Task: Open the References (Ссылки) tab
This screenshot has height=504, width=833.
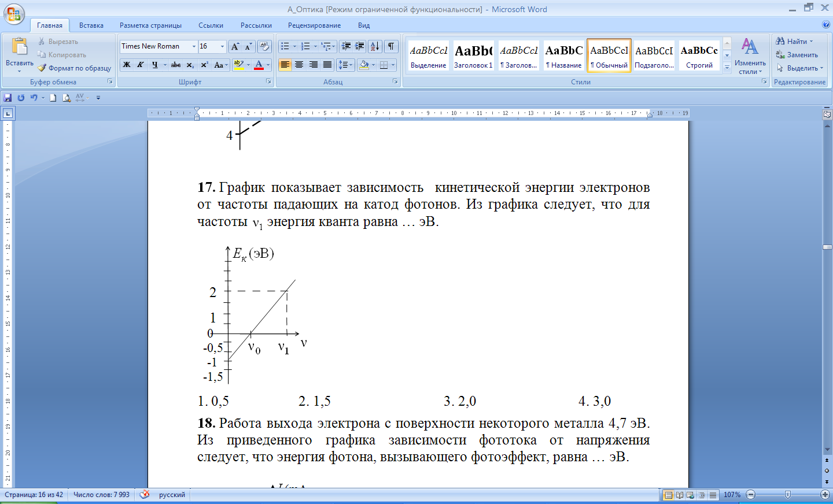Action: tap(211, 25)
